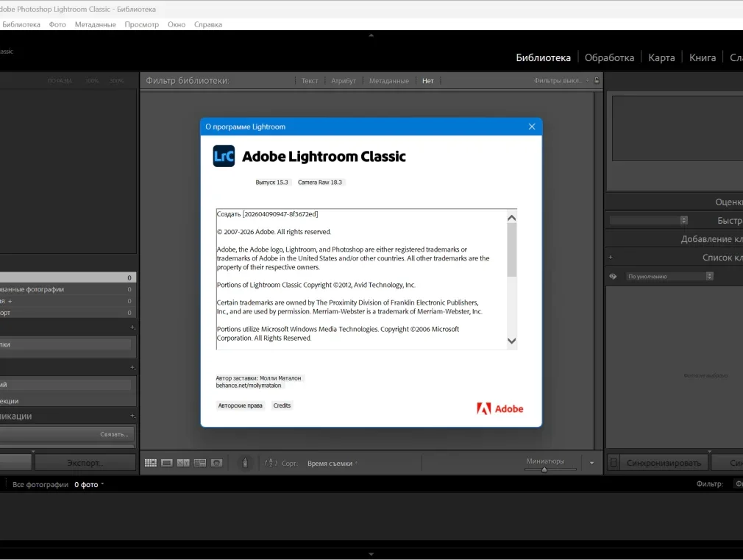Click the Adobe logo in the dialog
743x560 pixels.
pos(500,408)
